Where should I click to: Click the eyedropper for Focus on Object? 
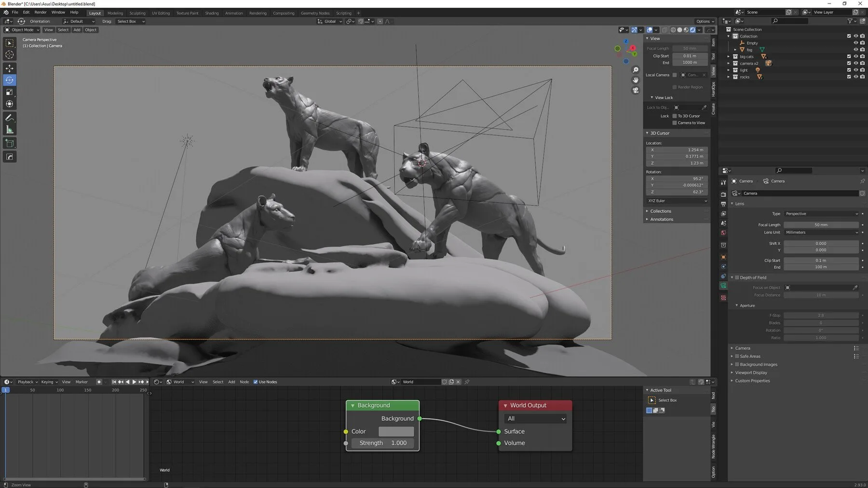(x=855, y=288)
